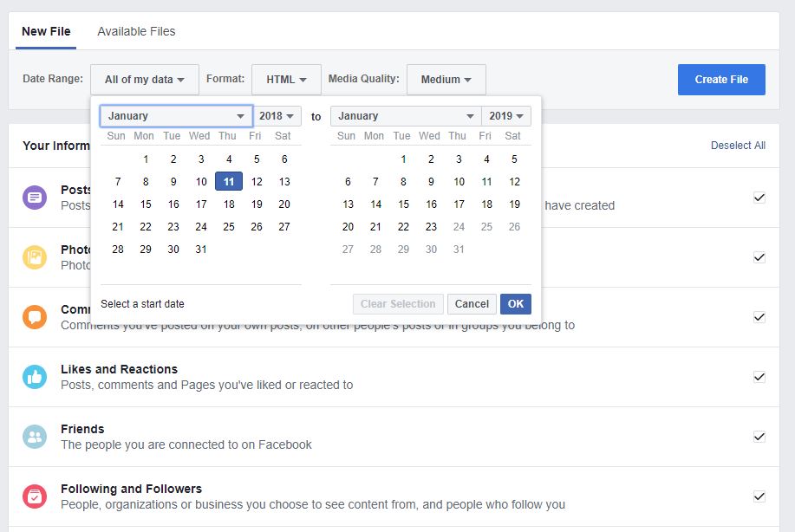Screen dimensions: 795x532
Task: Open the start year 2018 dropdown
Action: click(277, 116)
